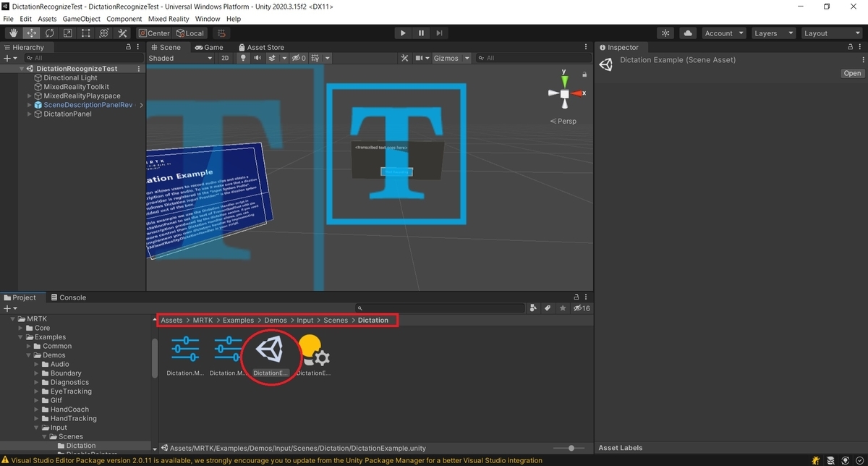Open the cloud Services icon
The height and width of the screenshot is (466, 868).
tap(688, 33)
